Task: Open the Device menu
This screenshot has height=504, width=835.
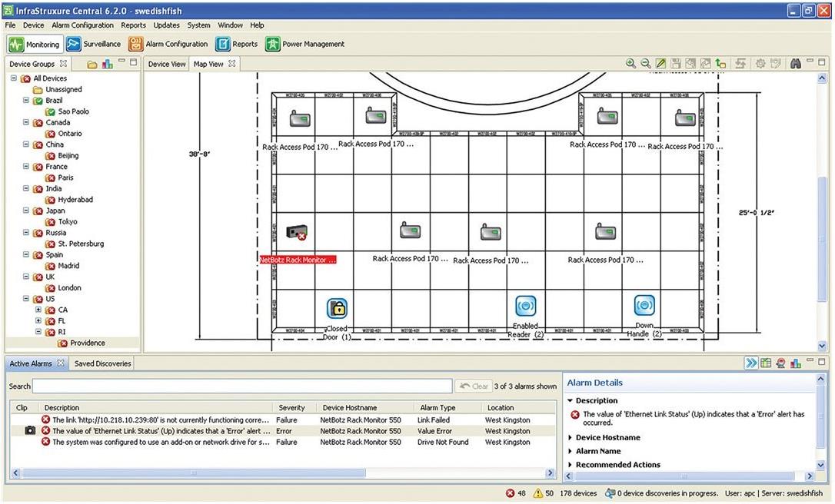Action: [33, 25]
